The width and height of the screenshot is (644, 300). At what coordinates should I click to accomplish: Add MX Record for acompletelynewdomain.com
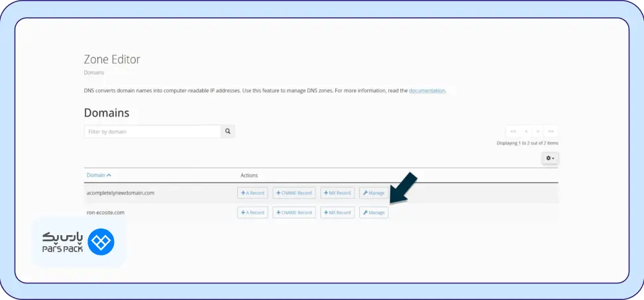[337, 193]
